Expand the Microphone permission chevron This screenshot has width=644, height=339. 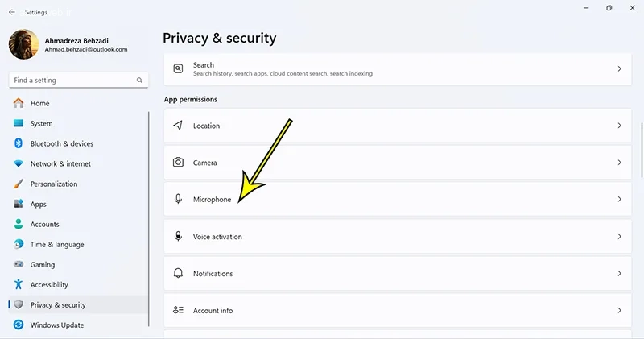pyautogui.click(x=619, y=199)
